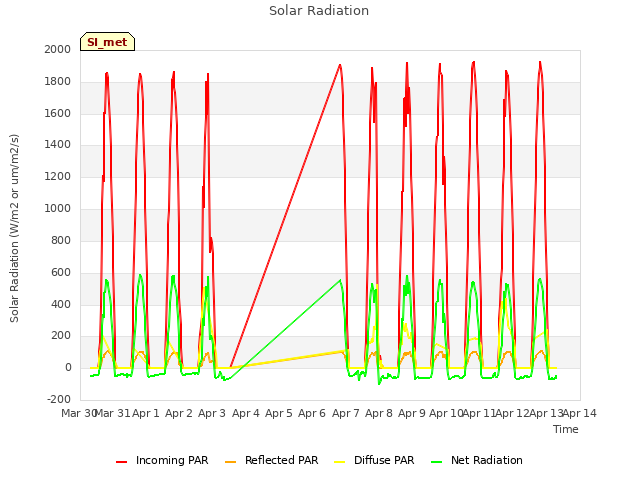Click the Apr 4 x-axis date label
This screenshot has width=640, height=480.
point(246,413)
